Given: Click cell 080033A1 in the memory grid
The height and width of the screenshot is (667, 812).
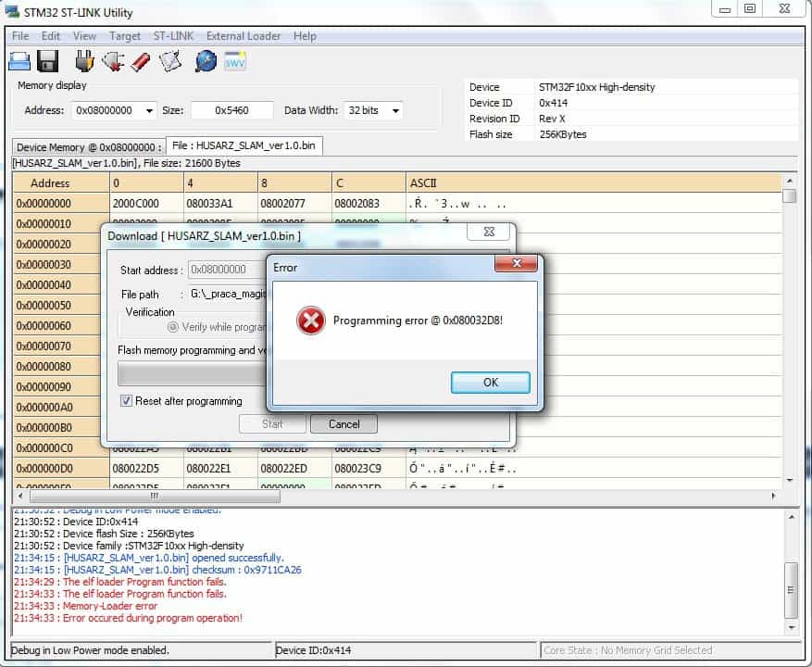Looking at the screenshot, I should 220,203.
